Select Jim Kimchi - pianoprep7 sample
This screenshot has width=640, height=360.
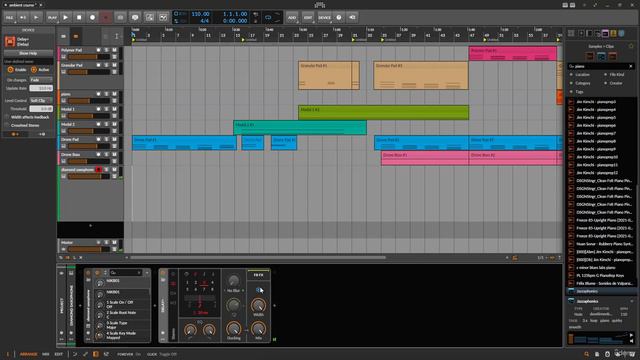[x=601, y=133]
